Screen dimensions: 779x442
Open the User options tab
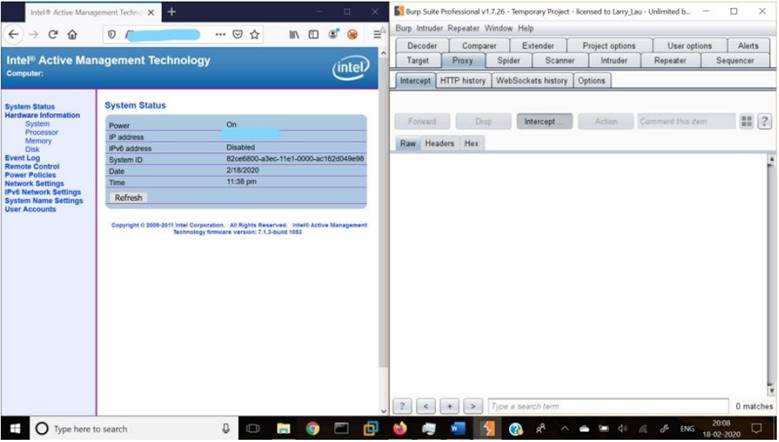pyautogui.click(x=690, y=46)
